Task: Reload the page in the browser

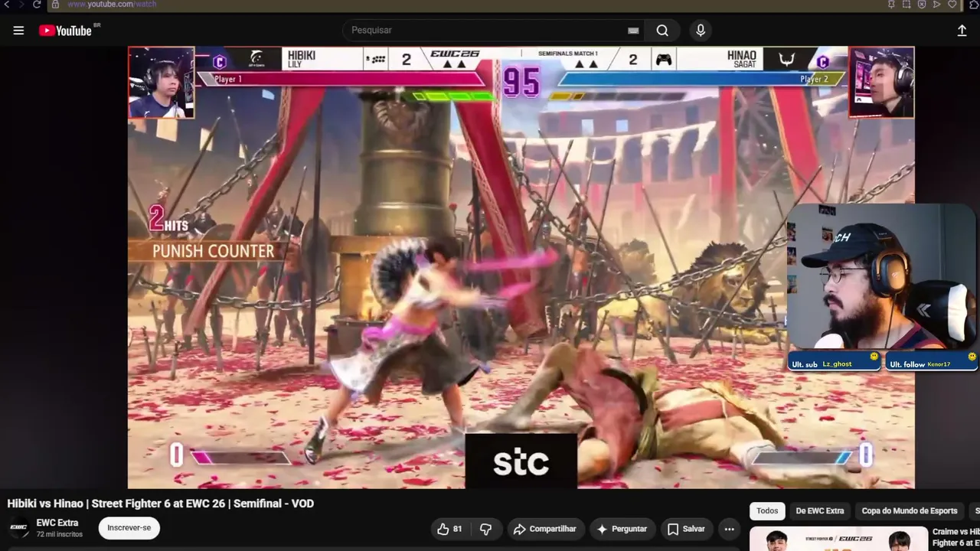Action: coord(37,5)
